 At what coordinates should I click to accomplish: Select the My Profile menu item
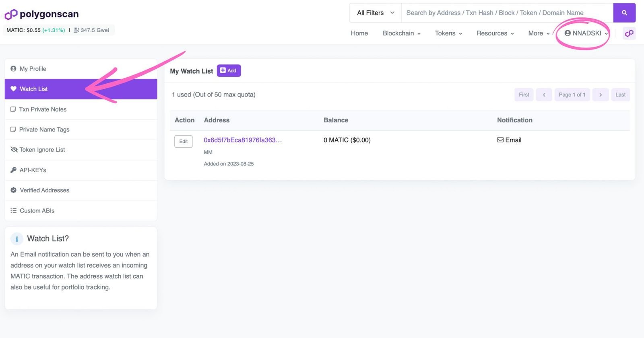pyautogui.click(x=81, y=69)
